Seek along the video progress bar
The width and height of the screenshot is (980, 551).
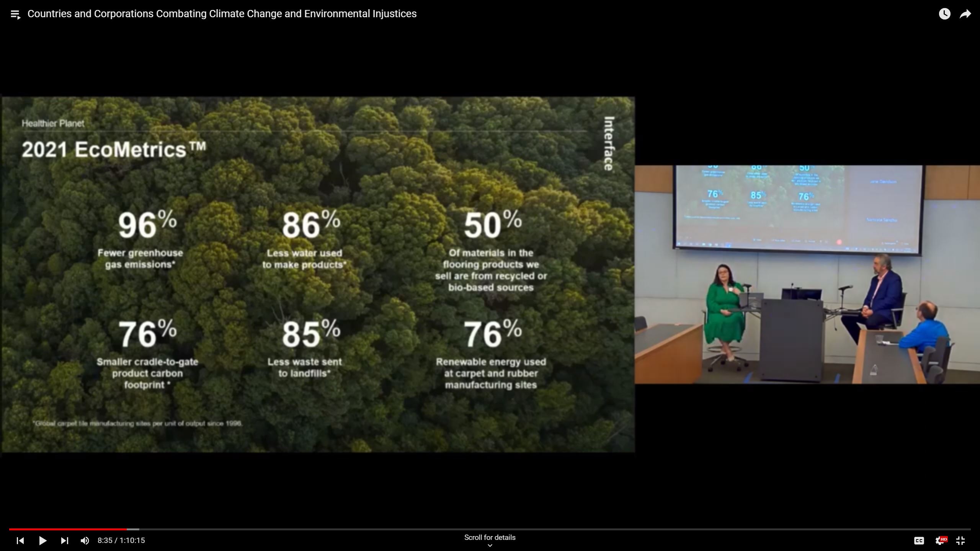pyautogui.click(x=490, y=529)
